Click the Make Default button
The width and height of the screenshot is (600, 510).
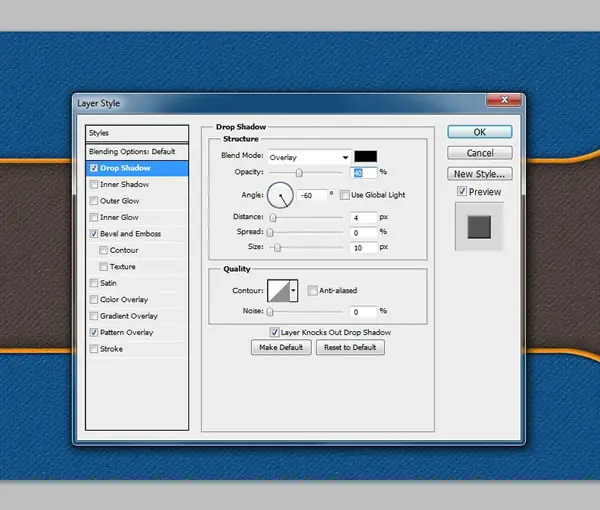281,347
